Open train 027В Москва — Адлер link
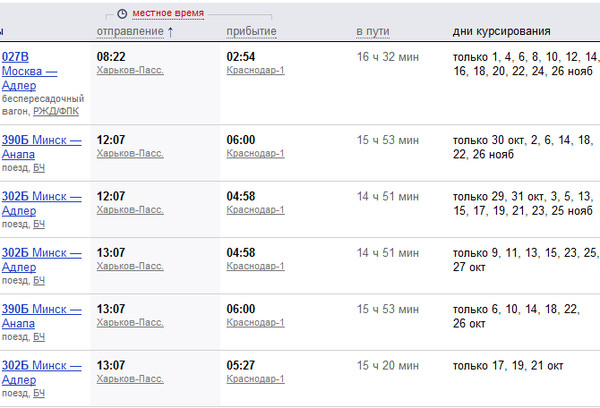 (x=29, y=71)
